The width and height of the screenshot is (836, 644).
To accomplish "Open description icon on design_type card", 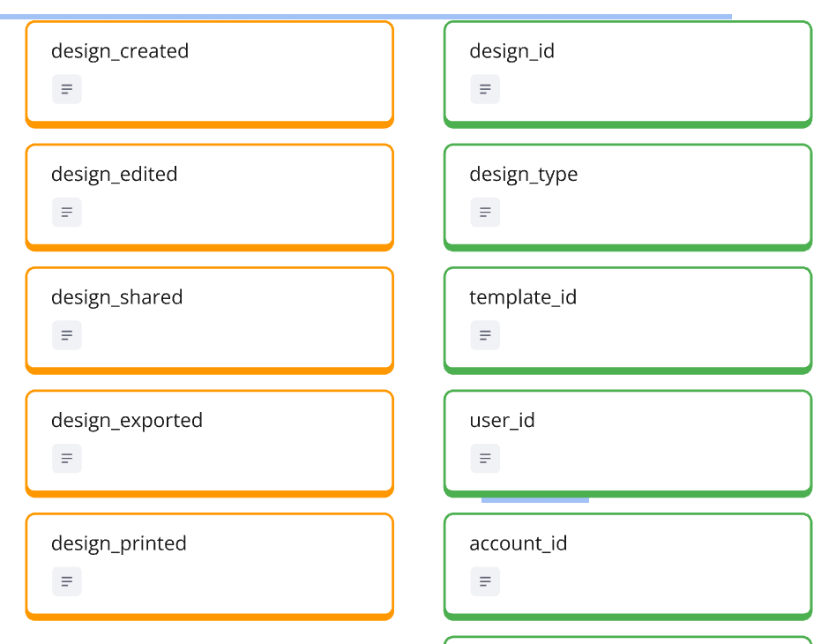I will click(x=485, y=213).
